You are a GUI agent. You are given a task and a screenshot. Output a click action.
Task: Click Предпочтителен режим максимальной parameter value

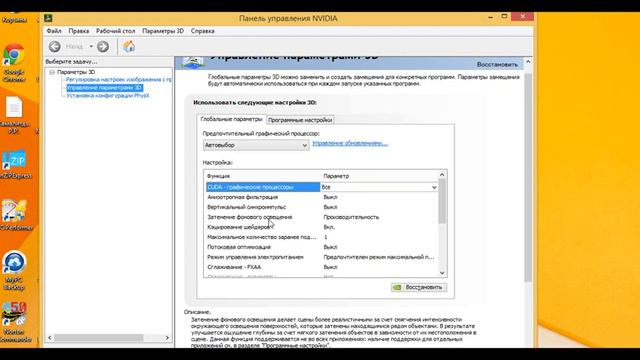[379, 257]
